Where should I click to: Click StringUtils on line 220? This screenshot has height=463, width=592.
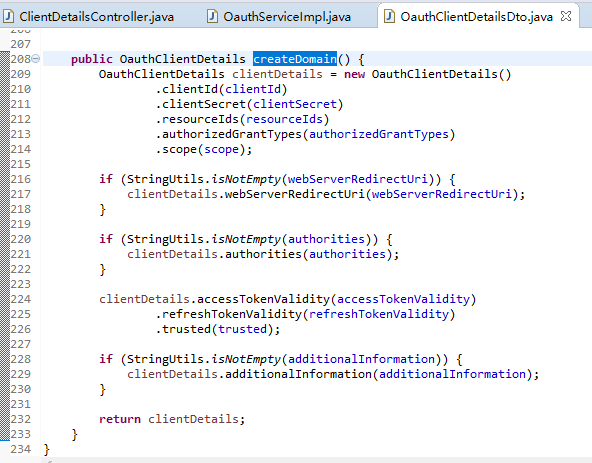[165, 239]
